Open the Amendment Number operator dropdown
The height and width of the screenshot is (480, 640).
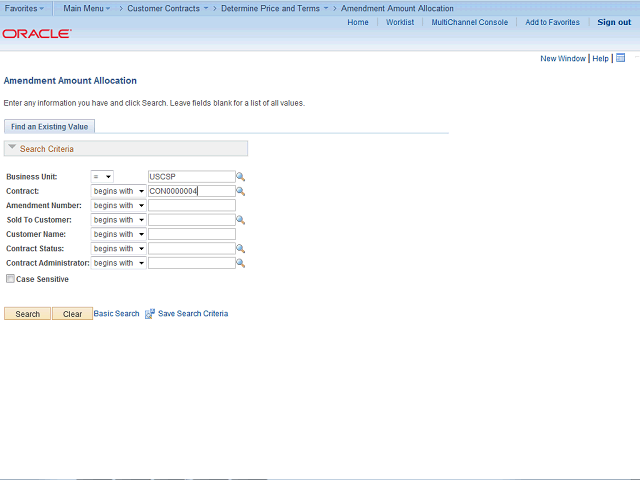(x=118, y=205)
